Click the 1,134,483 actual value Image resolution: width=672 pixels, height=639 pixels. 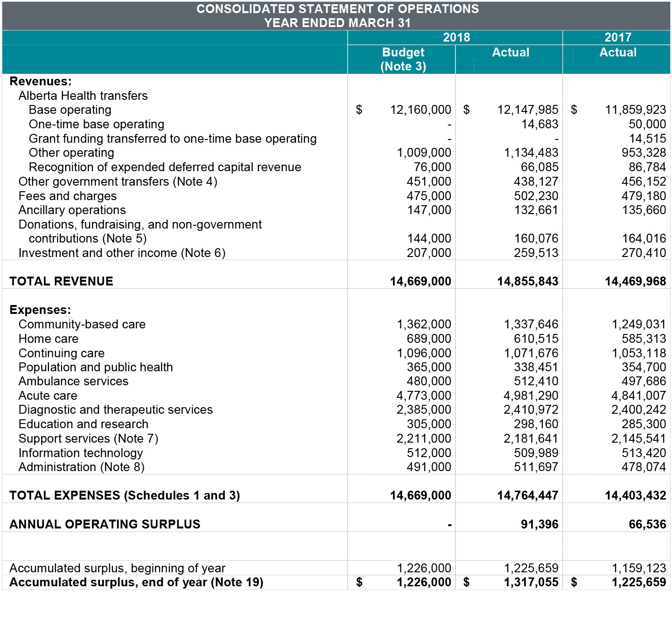coord(531,153)
